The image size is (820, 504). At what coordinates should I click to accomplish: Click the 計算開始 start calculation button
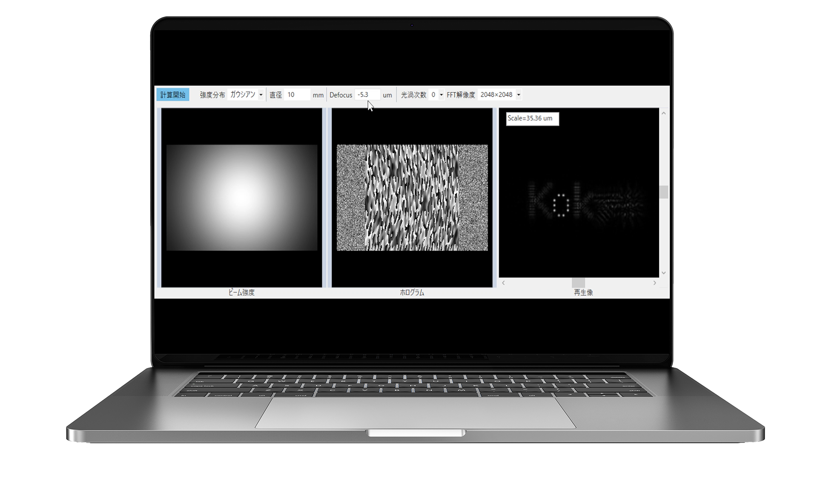pos(173,94)
